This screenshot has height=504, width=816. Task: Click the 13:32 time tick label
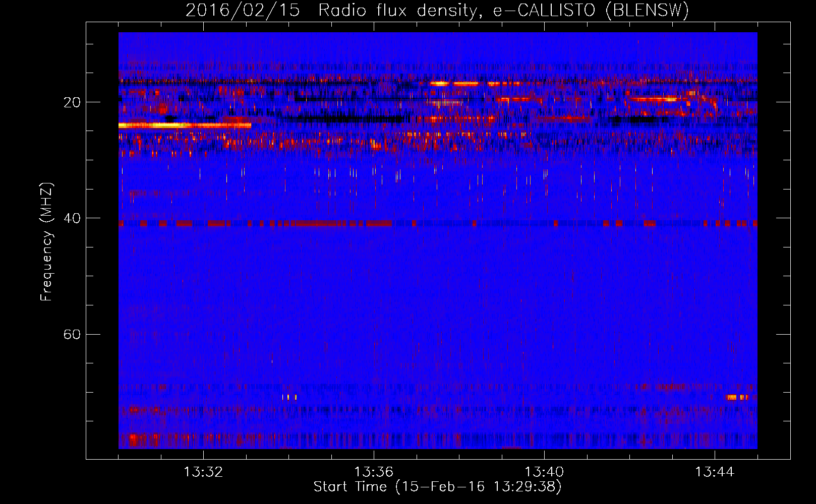coord(203,472)
